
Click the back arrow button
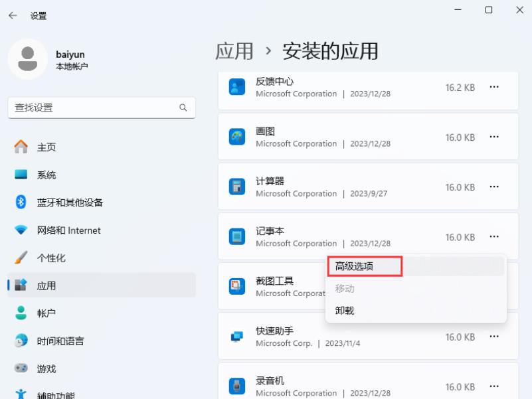tap(13, 15)
